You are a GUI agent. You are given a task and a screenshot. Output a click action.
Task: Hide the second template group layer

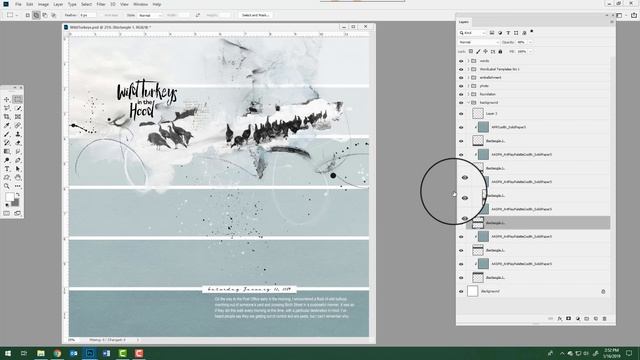point(461,69)
